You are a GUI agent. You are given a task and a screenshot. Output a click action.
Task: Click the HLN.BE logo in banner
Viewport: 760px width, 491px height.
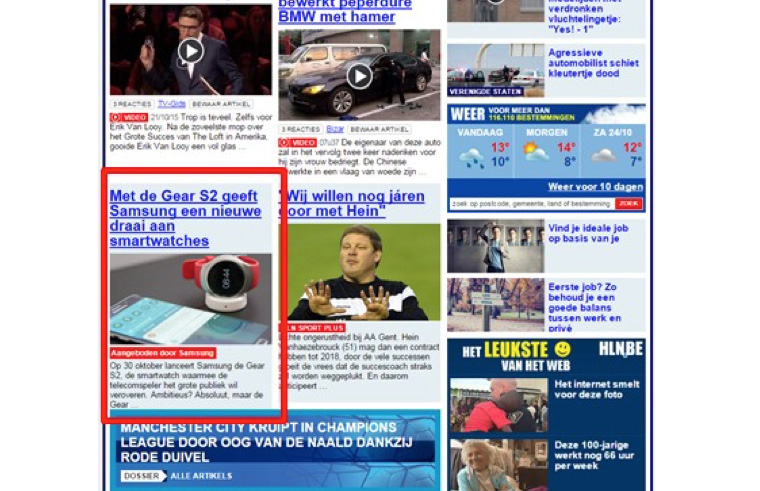click(x=620, y=348)
